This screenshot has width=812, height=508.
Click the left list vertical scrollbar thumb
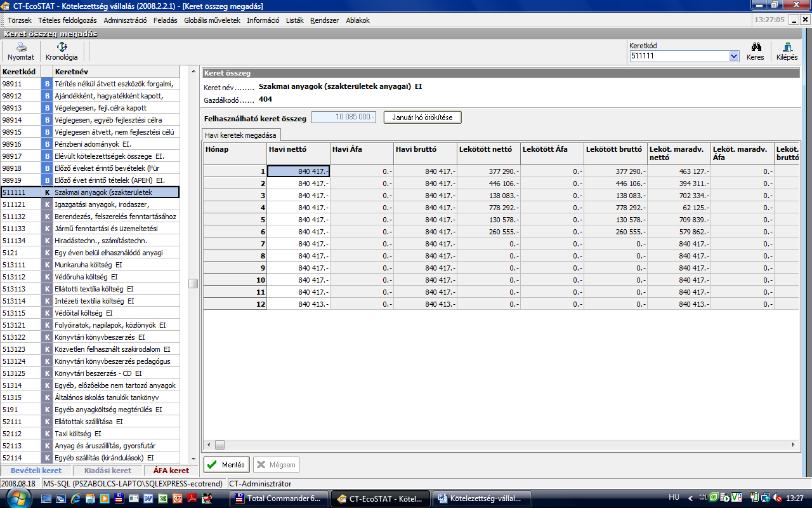[193, 283]
